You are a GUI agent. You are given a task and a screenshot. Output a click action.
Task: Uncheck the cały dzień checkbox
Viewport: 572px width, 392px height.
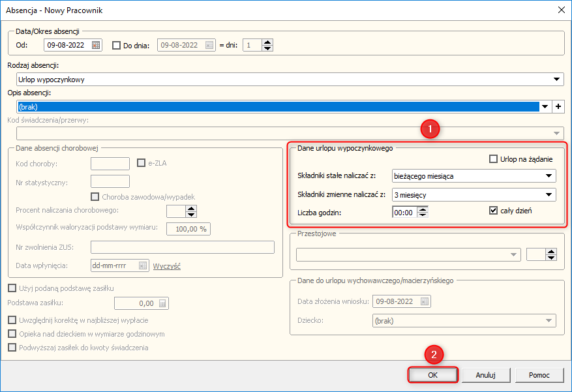pyautogui.click(x=494, y=211)
